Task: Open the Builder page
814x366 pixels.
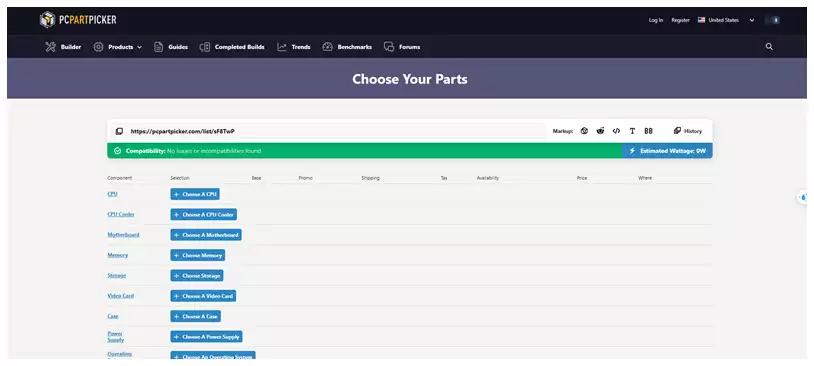Action: (x=63, y=47)
